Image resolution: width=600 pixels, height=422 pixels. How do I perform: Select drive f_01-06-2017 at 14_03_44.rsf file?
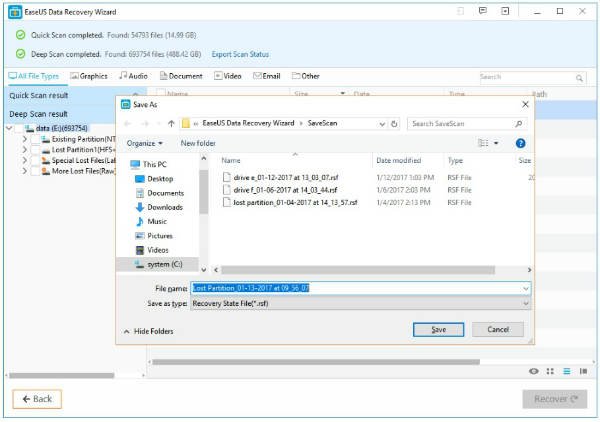[285, 190]
